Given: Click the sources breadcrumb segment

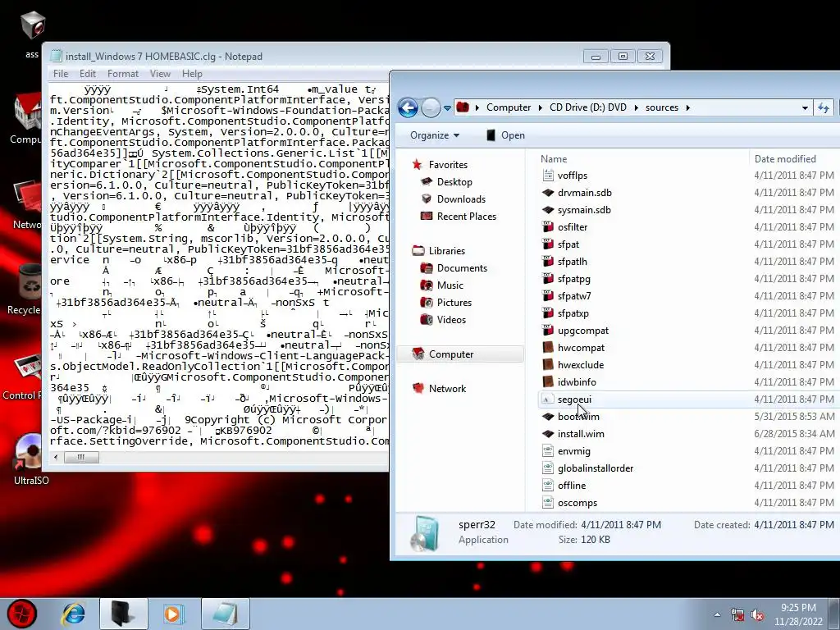Looking at the screenshot, I should tap(662, 107).
